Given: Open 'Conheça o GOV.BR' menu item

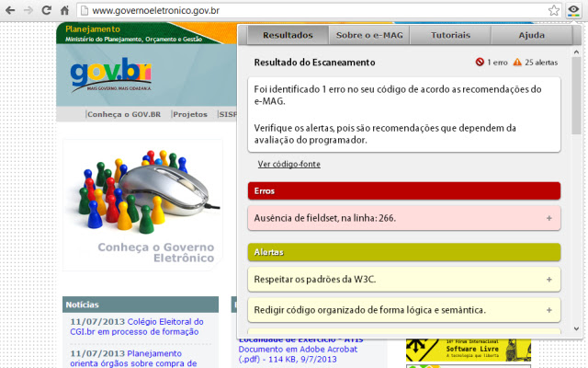Looking at the screenshot, I should click(127, 115).
